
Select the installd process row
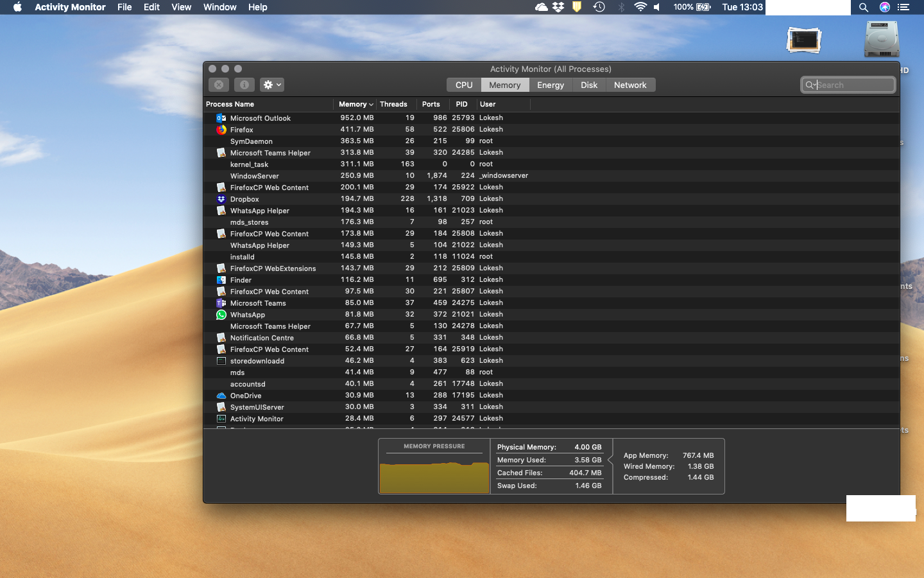tap(551, 257)
